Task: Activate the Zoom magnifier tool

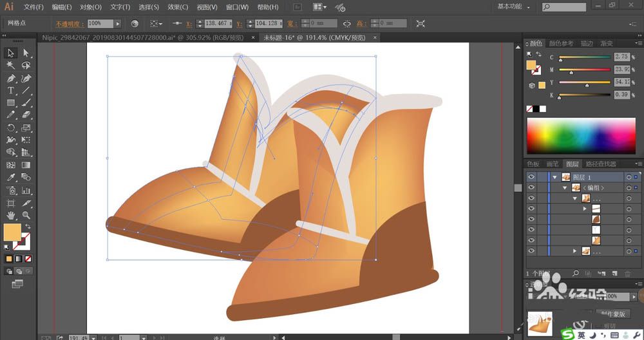Action: tap(26, 214)
